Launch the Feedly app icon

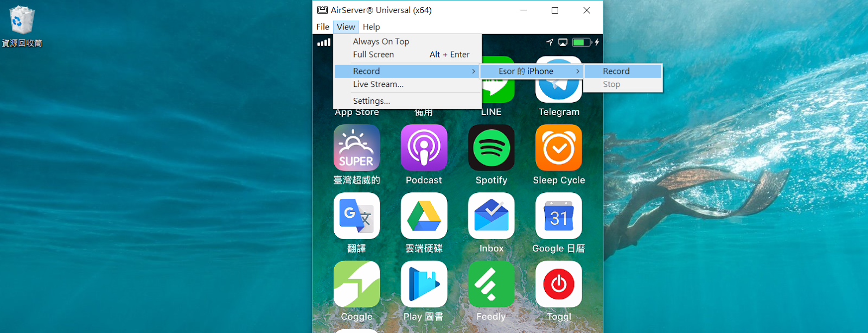(491, 284)
